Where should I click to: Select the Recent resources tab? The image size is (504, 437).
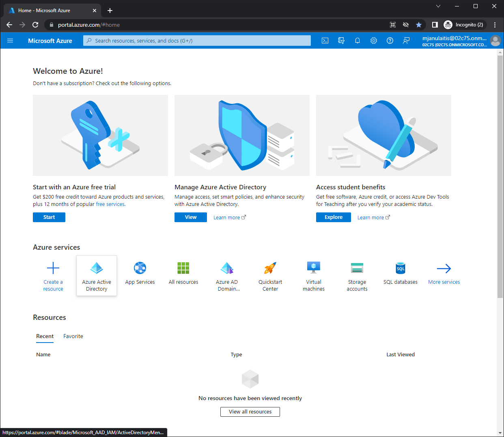click(x=45, y=336)
